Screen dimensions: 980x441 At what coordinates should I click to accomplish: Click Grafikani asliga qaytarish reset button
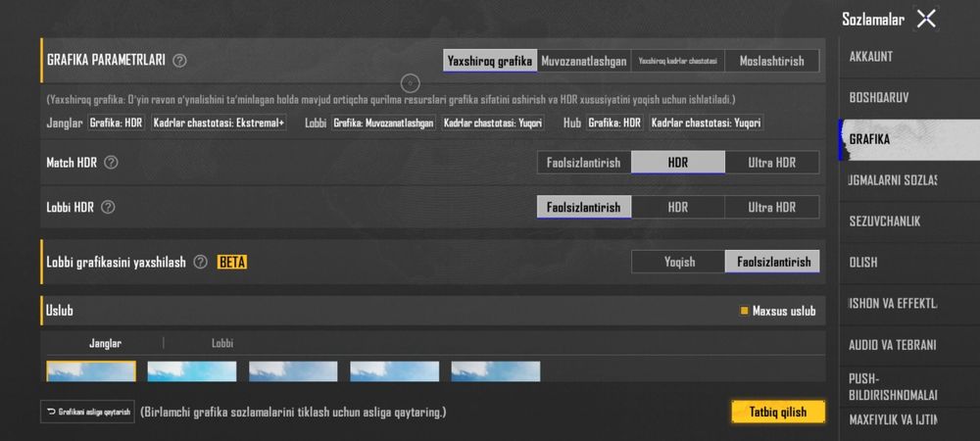[87, 412]
